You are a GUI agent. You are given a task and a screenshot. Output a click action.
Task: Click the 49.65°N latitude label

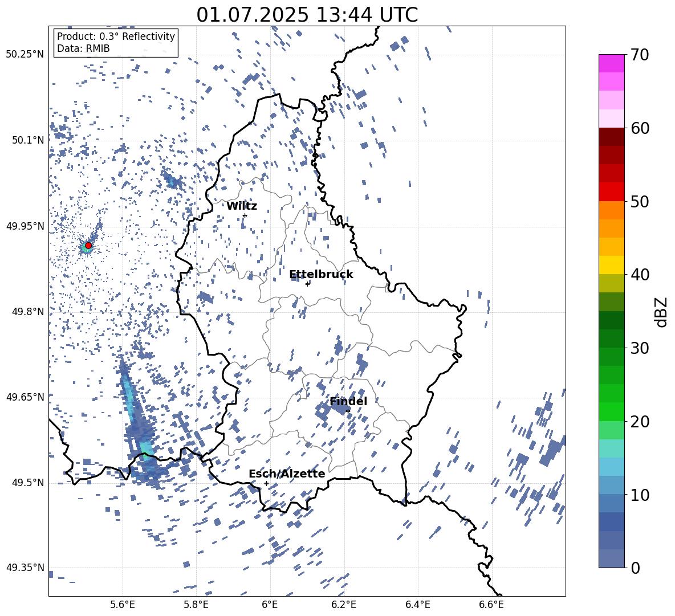pos(25,397)
